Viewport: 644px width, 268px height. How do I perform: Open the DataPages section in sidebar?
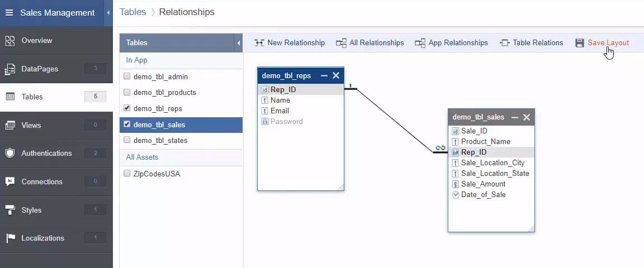click(39, 69)
